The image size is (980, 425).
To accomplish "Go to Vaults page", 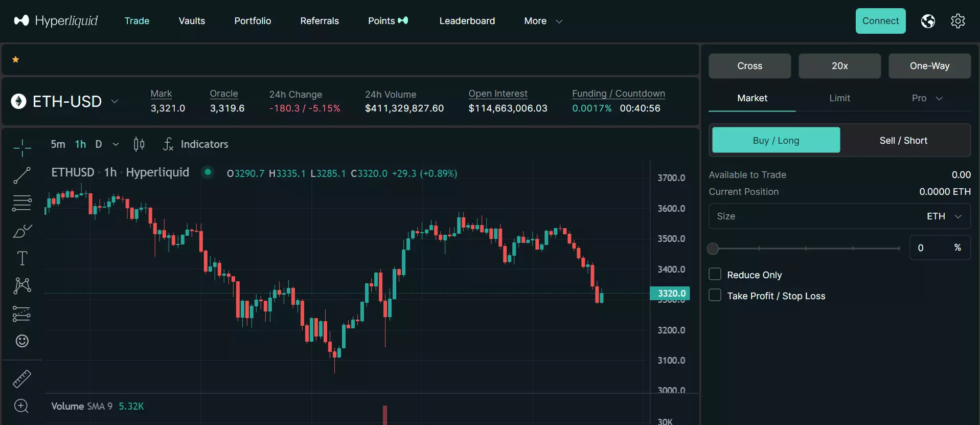I will tap(192, 21).
